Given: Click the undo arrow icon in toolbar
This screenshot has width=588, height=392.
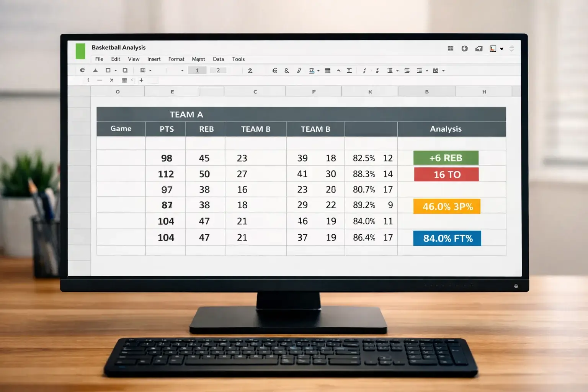Looking at the screenshot, I should click(x=82, y=70).
